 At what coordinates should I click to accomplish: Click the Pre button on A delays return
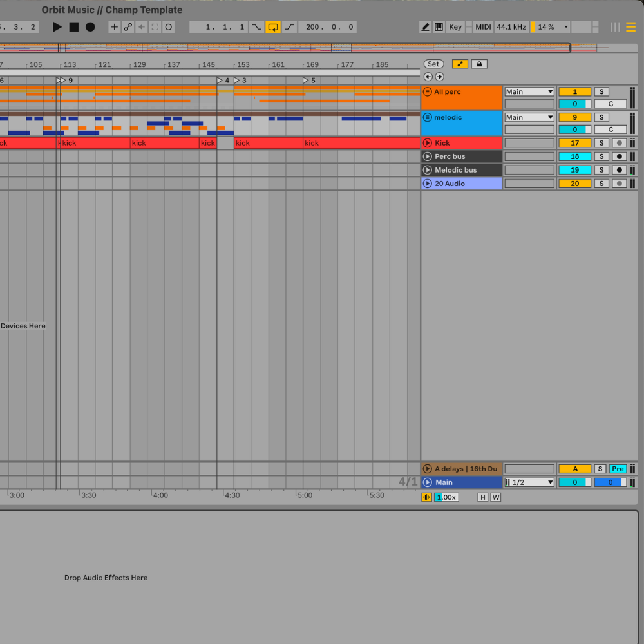618,469
